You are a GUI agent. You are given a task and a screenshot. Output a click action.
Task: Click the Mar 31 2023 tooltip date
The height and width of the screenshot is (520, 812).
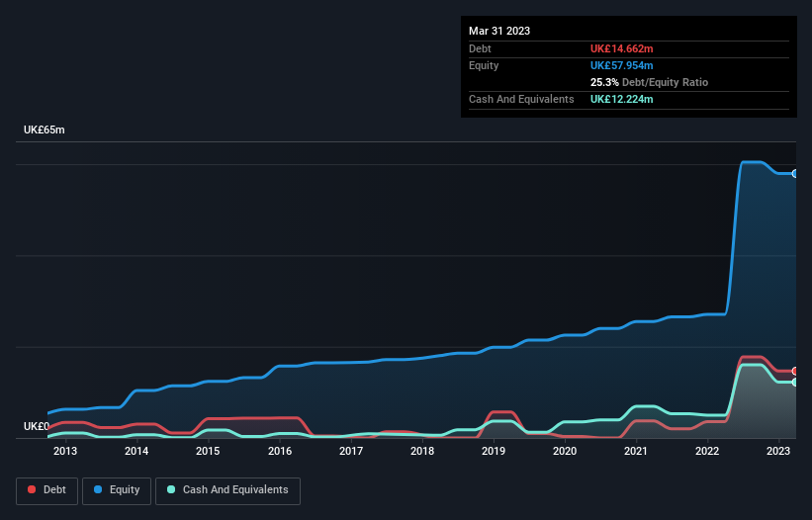pos(499,31)
